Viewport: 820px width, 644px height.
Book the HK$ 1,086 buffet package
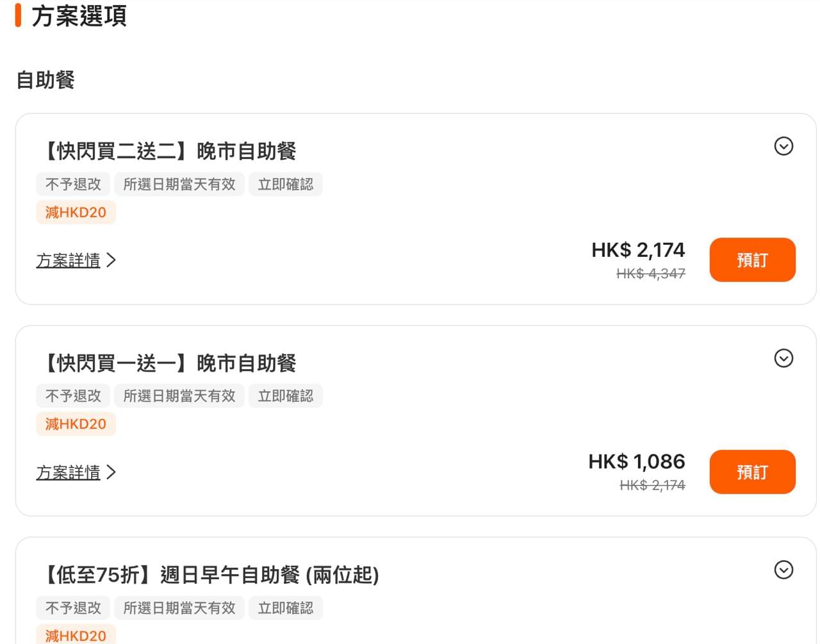pyautogui.click(x=752, y=472)
